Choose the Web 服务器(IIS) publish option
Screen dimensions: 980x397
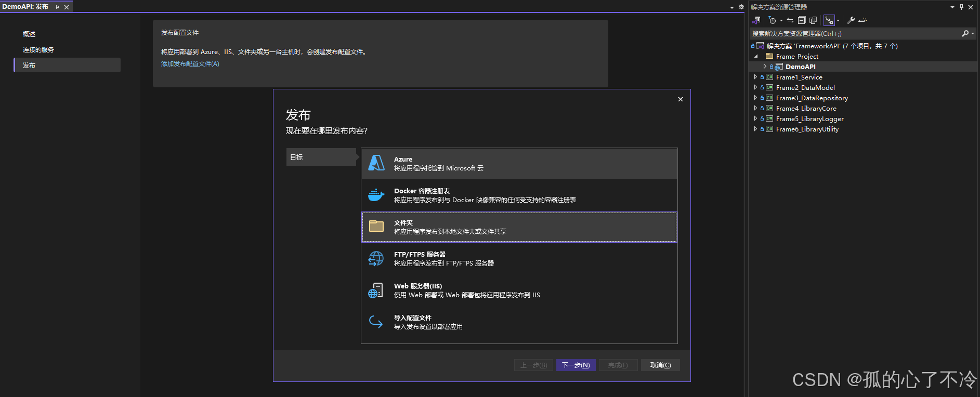tap(519, 290)
